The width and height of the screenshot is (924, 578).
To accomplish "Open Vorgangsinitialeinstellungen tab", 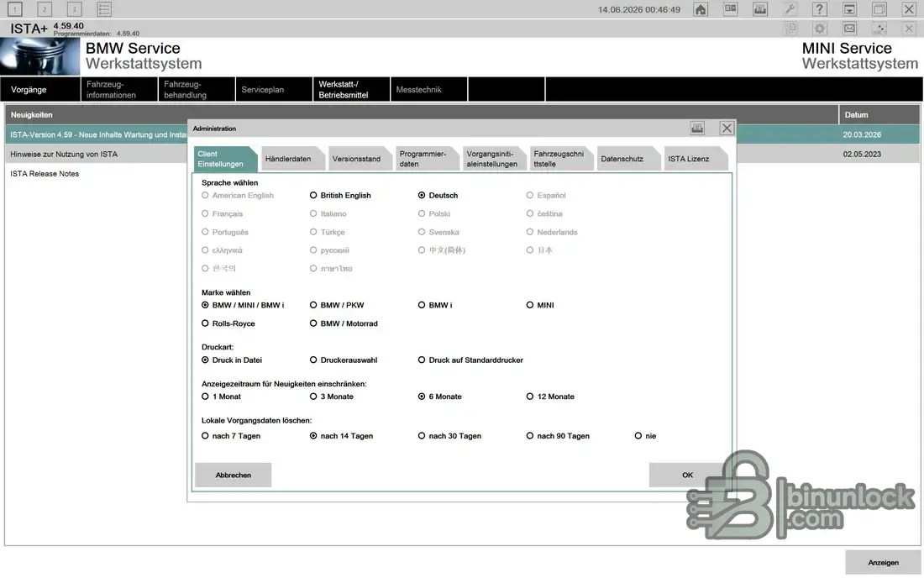I will 493,159.
